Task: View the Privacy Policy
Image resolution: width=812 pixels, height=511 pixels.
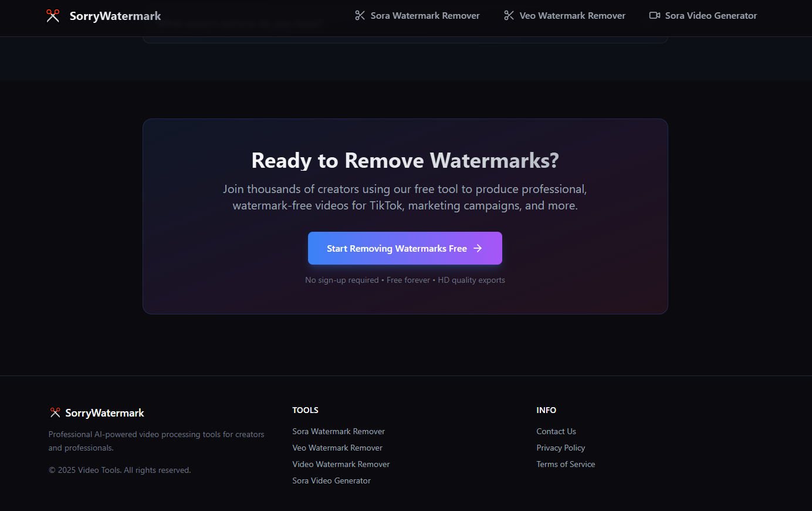Action: click(x=561, y=448)
